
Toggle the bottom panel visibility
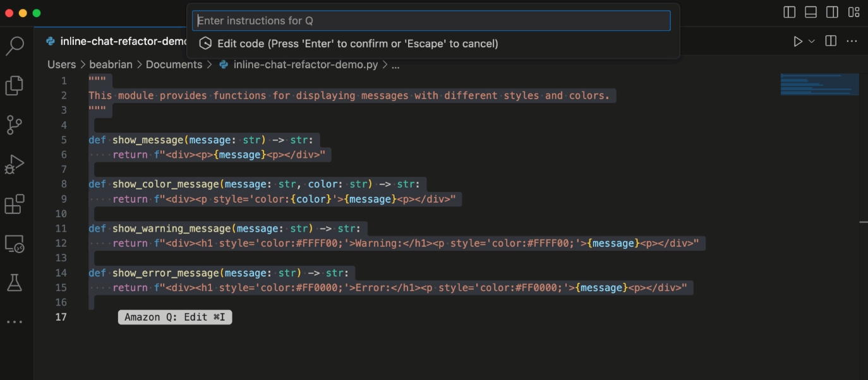tap(811, 11)
